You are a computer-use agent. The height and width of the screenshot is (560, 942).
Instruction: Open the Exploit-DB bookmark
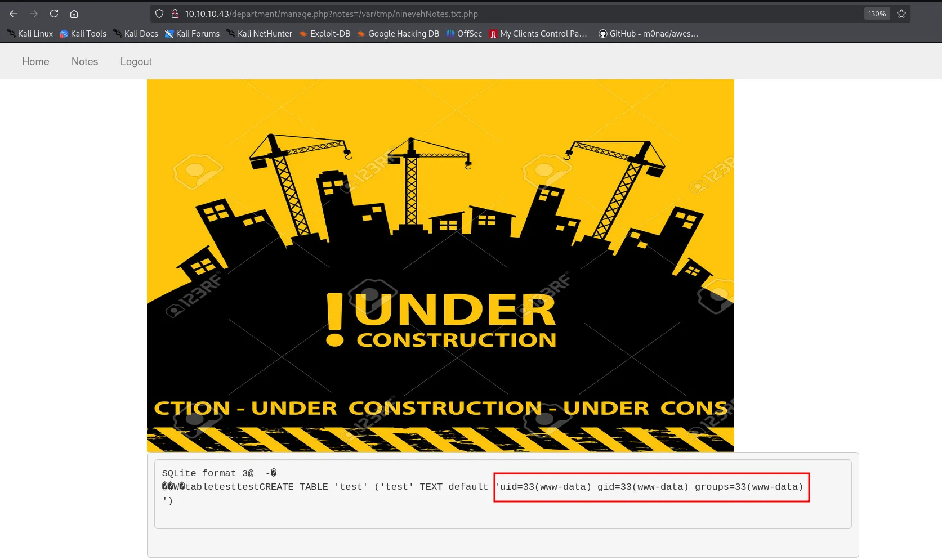(x=325, y=34)
